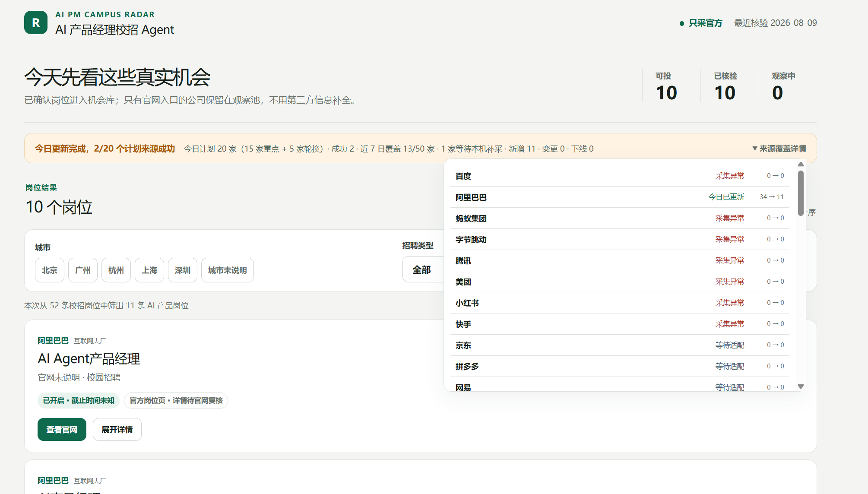Click the 今日更新完成，2/20 个计划来源成功 notice
Image resolution: width=868 pixels, height=494 pixels.
[105, 149]
